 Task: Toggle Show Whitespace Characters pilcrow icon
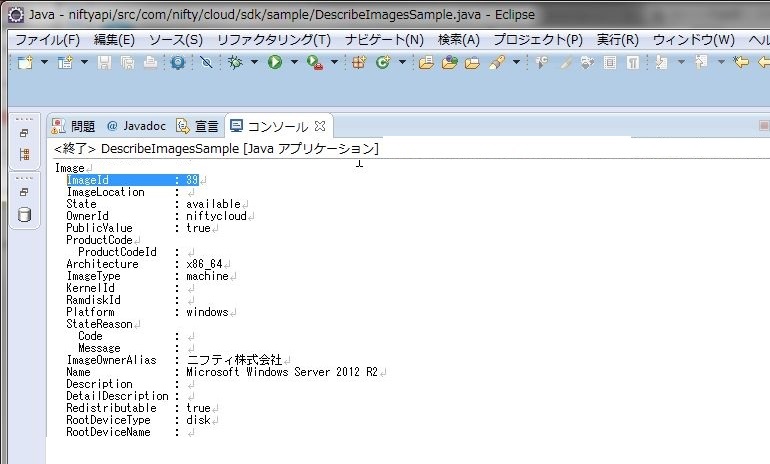(x=633, y=62)
